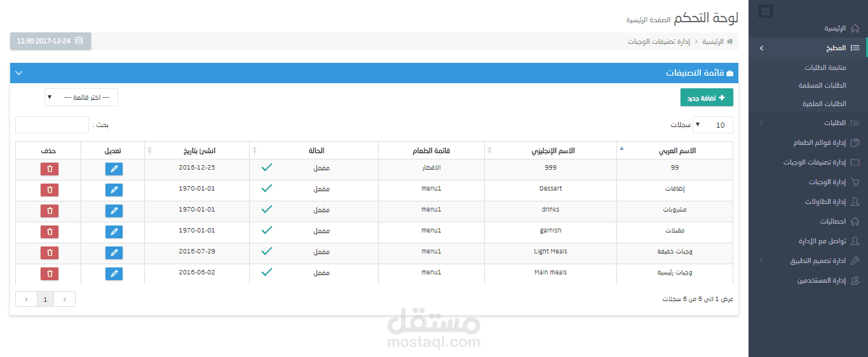The width and height of the screenshot is (868, 357).
Task: Delete the Light Meals category row
Action: click(50, 253)
